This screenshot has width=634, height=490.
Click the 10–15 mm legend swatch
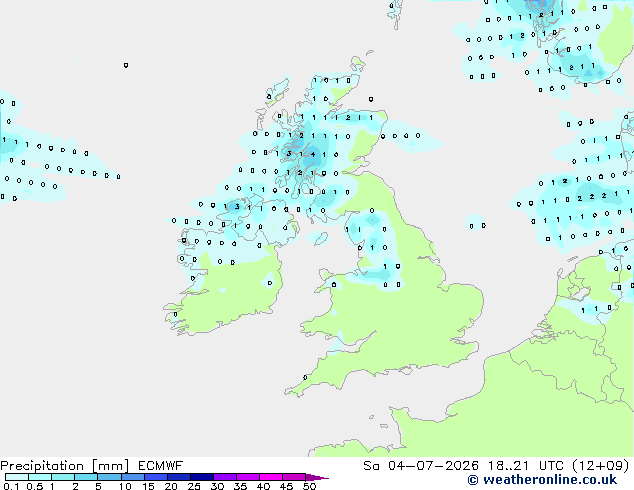pyautogui.click(x=132, y=477)
